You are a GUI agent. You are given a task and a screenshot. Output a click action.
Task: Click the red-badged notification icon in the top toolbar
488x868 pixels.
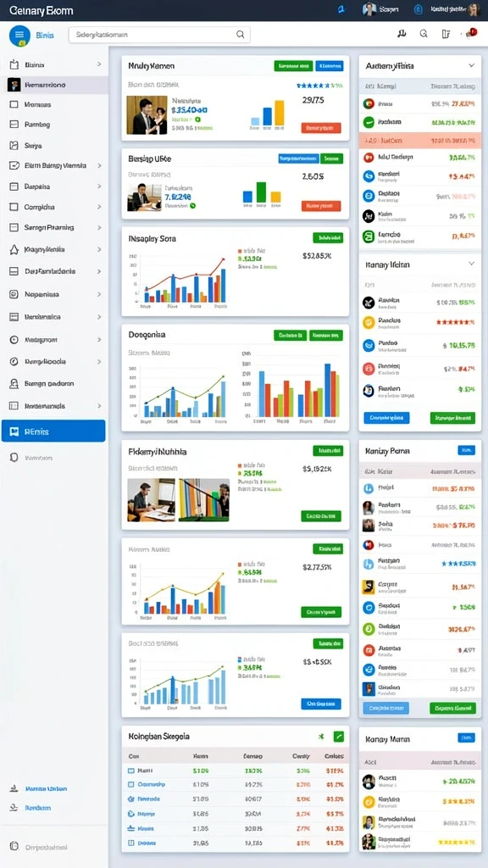coord(471,34)
